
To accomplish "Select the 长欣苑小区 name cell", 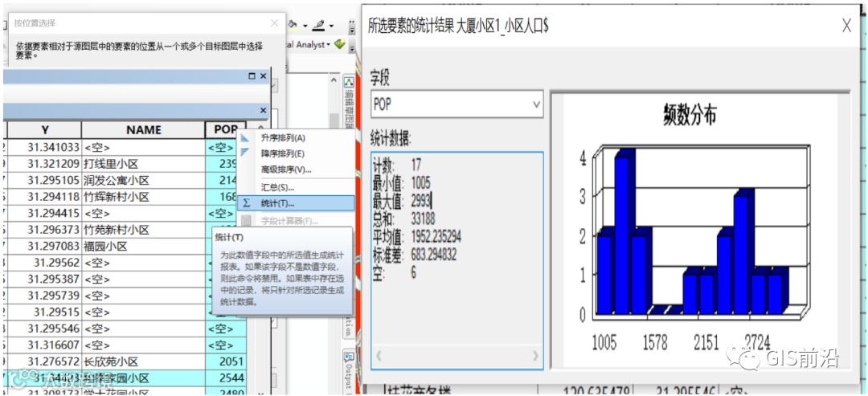I will pyautogui.click(x=143, y=361).
